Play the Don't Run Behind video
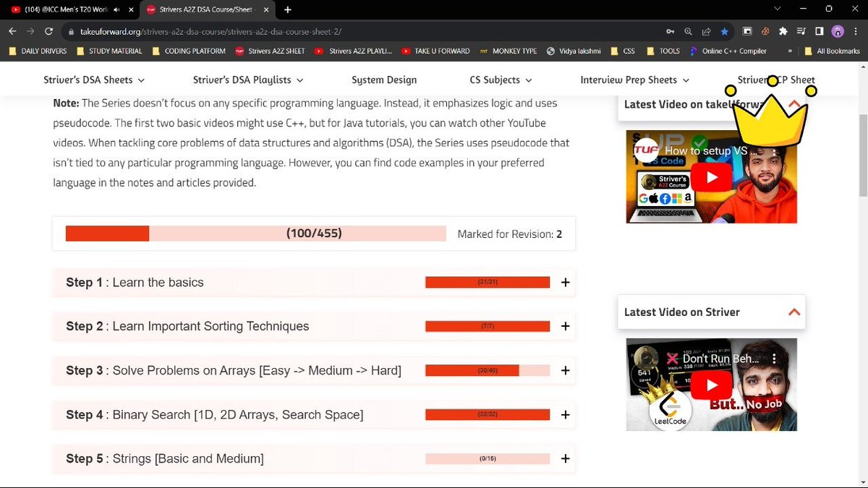This screenshot has width=868, height=488. pos(712,385)
